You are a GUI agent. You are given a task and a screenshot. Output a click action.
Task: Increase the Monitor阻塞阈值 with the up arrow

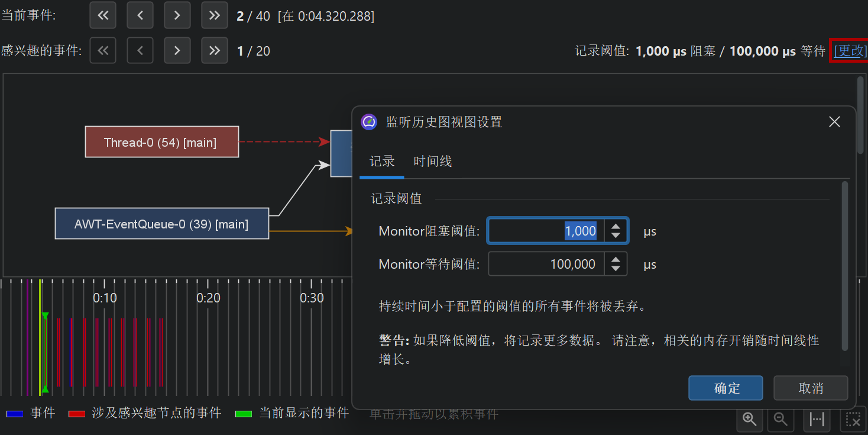[616, 226]
